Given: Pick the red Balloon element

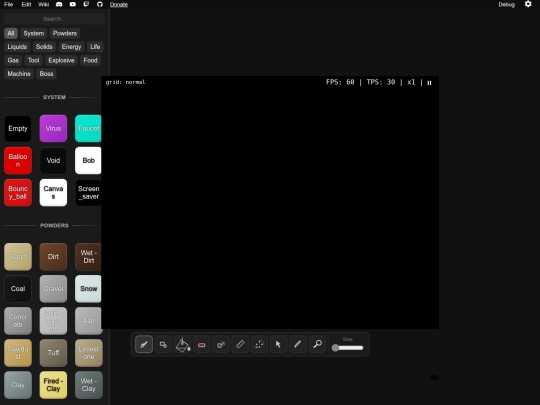Looking at the screenshot, I should [x=18, y=160].
